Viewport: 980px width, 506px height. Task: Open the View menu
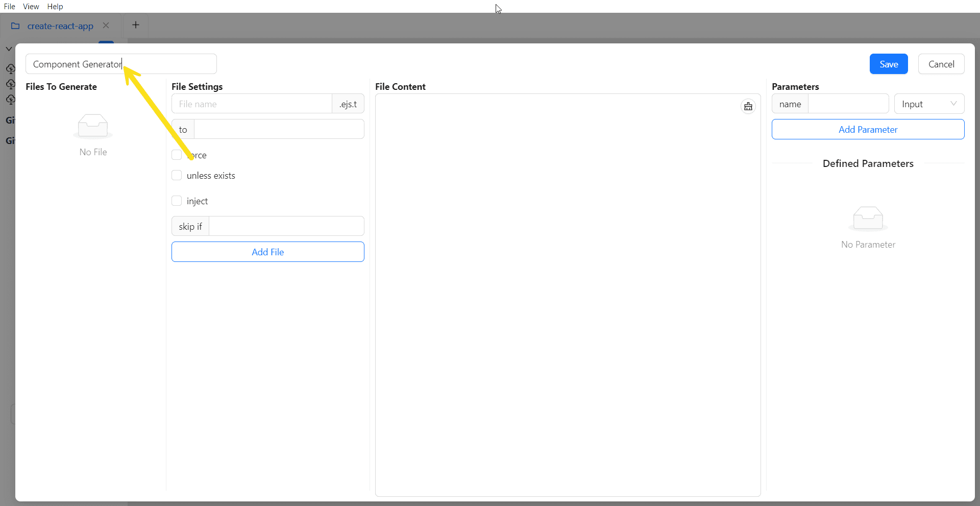(31, 7)
